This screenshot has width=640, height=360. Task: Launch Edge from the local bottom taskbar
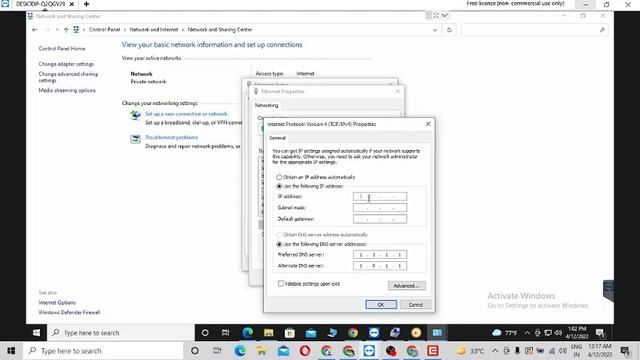pyautogui.click(x=240, y=351)
